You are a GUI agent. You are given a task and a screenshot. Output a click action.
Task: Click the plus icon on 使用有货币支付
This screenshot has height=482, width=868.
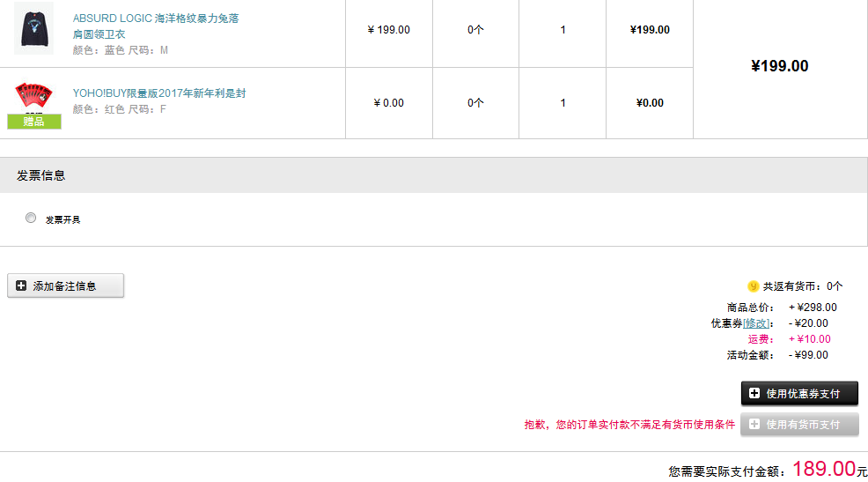(x=754, y=425)
